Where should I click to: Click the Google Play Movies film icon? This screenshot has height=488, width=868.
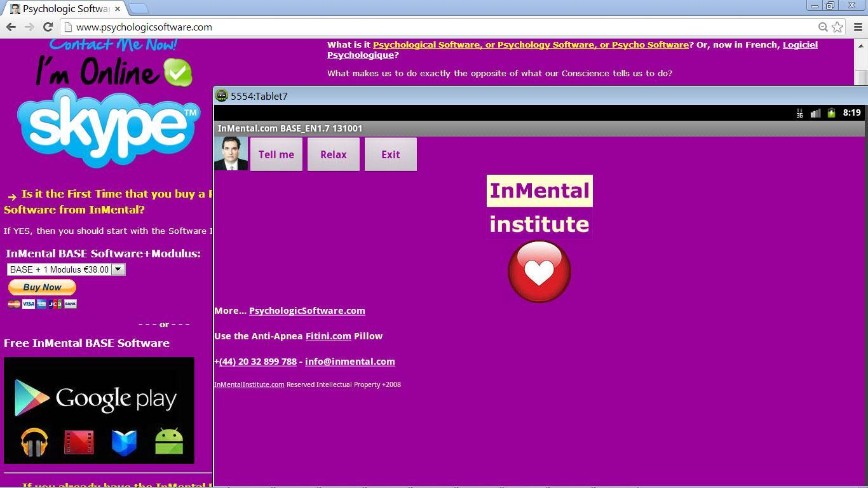(79, 442)
